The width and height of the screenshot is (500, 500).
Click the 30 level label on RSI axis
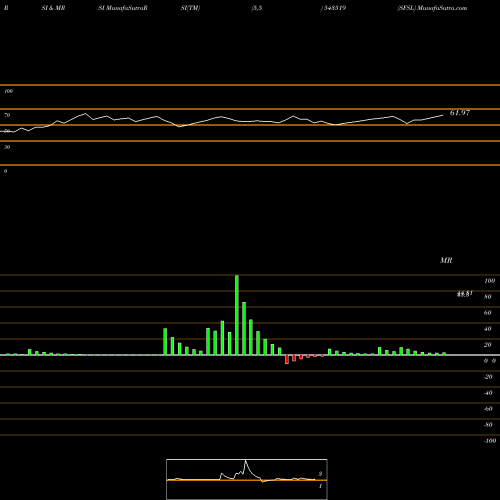7,147
